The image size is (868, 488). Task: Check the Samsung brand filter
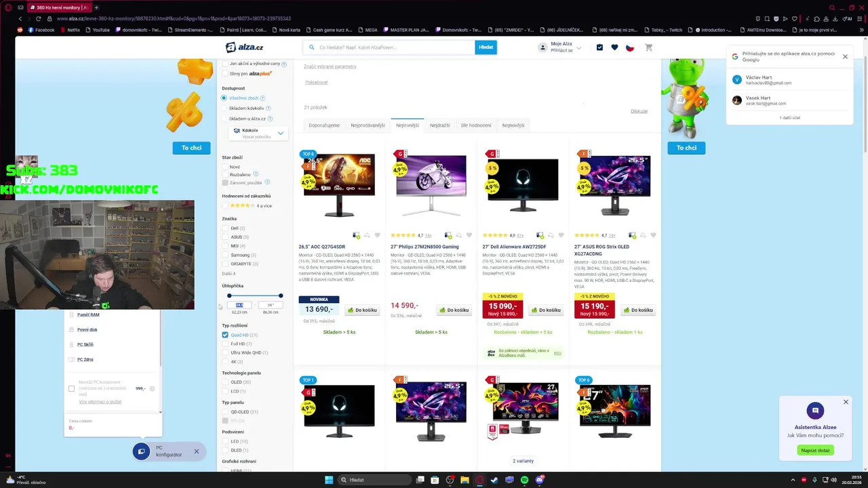pos(225,255)
